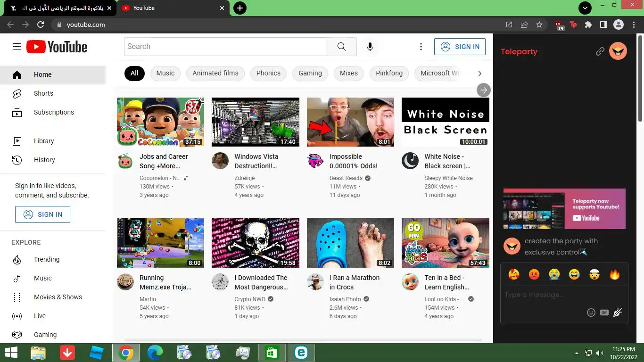
Task: Select the Gaming filter chip
Action: (310, 73)
